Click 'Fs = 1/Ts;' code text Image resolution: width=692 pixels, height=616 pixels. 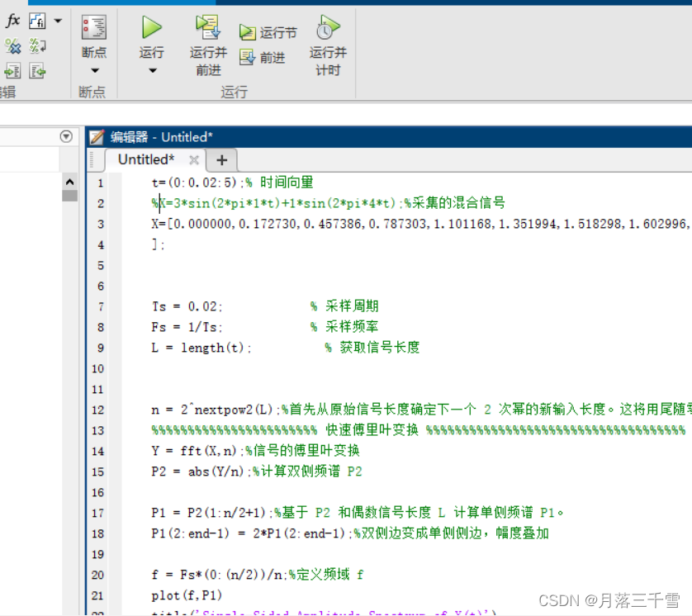(187, 327)
